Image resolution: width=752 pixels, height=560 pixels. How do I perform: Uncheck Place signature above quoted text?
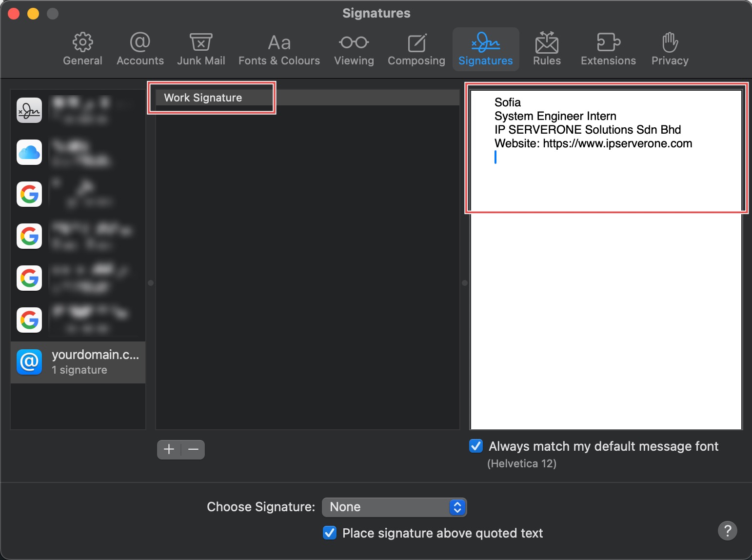point(330,533)
